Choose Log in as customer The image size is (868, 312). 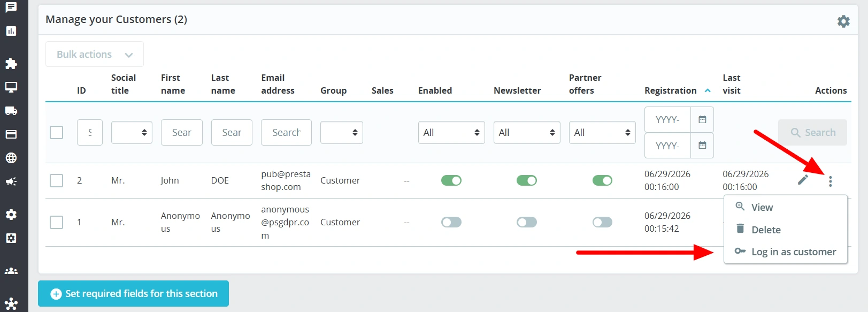(786, 252)
